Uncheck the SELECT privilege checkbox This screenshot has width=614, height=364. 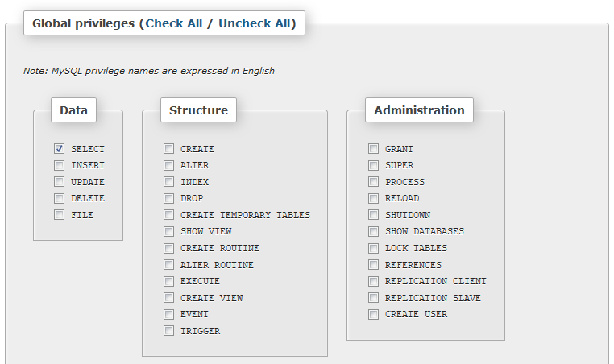click(x=60, y=149)
